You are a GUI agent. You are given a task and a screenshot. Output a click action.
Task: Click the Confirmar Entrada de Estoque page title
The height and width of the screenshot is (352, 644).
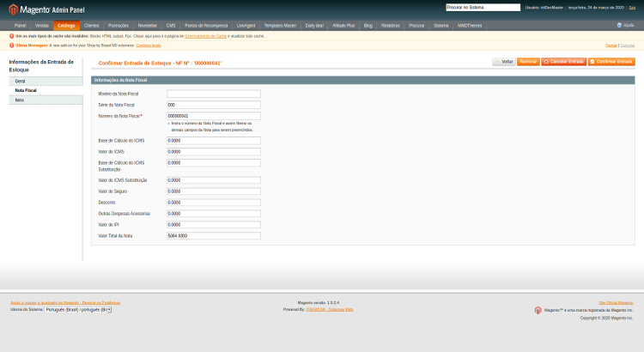161,63
